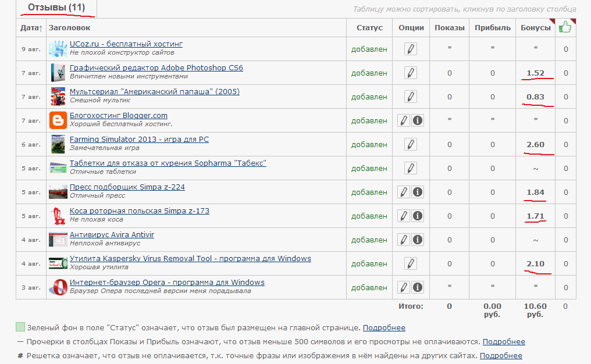
Task: Sort table by Бонусы column
Action: click(535, 28)
